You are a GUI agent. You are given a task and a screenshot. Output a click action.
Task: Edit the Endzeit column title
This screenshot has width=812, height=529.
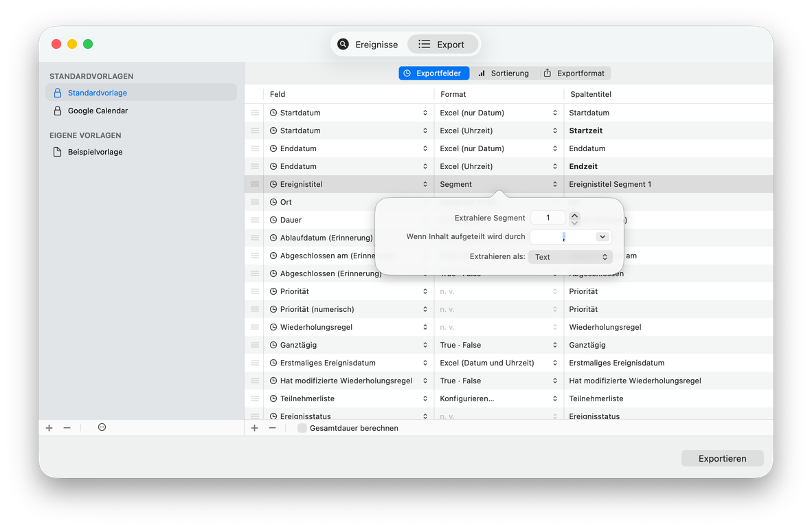[583, 166]
